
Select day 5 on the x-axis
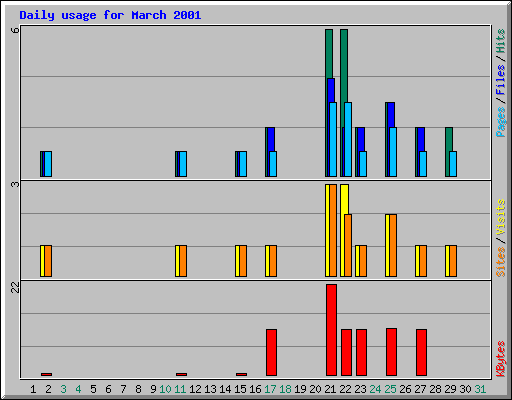[x=93, y=389]
